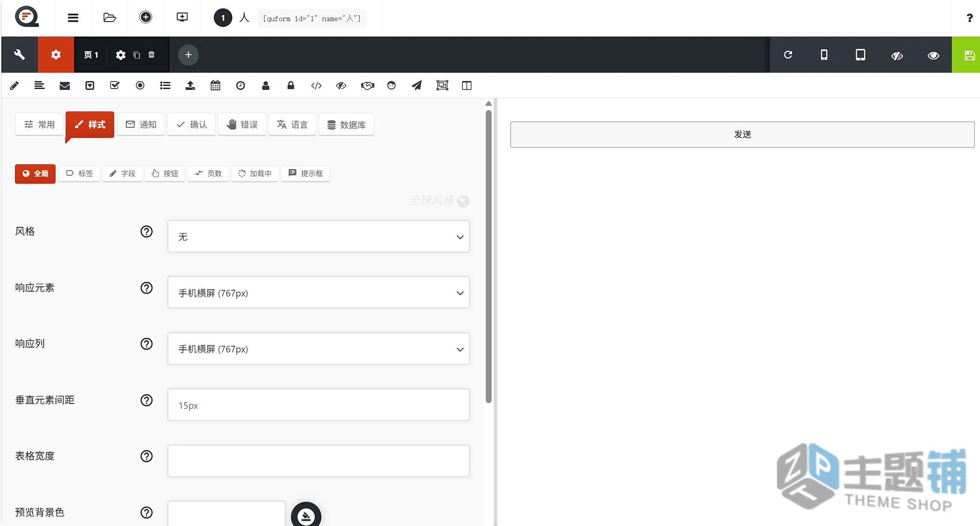Switch to mobile phone preview icon
The image size is (980, 526).
coord(824,55)
